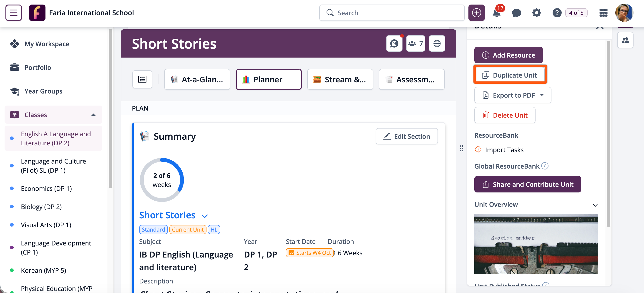Viewport: 644px width, 293px height.
Task: Open unit discussion chat icon
Action: coord(394,43)
